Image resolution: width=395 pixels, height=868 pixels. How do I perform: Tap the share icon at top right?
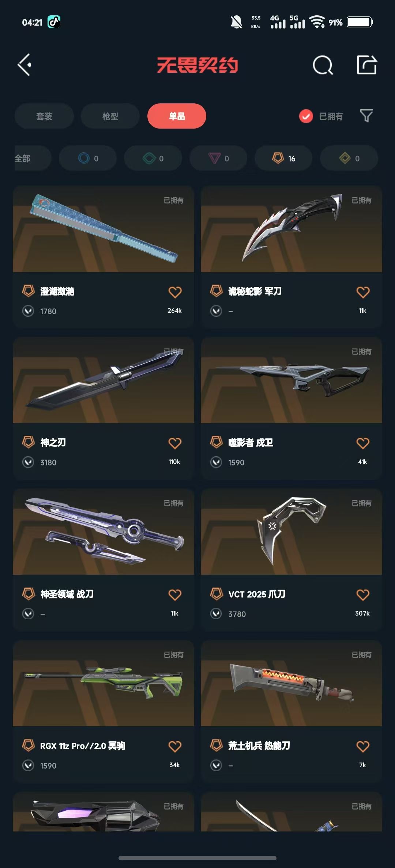click(x=366, y=65)
